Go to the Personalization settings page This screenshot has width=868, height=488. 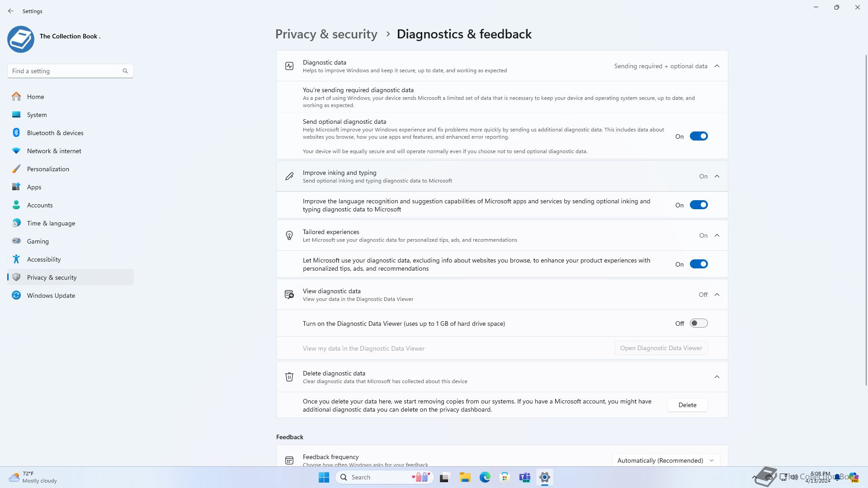48,169
